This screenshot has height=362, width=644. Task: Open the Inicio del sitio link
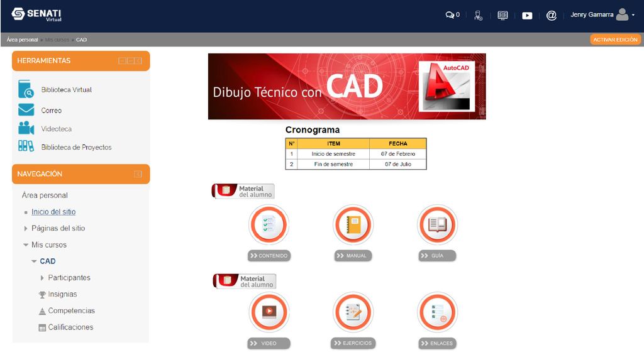coord(53,212)
